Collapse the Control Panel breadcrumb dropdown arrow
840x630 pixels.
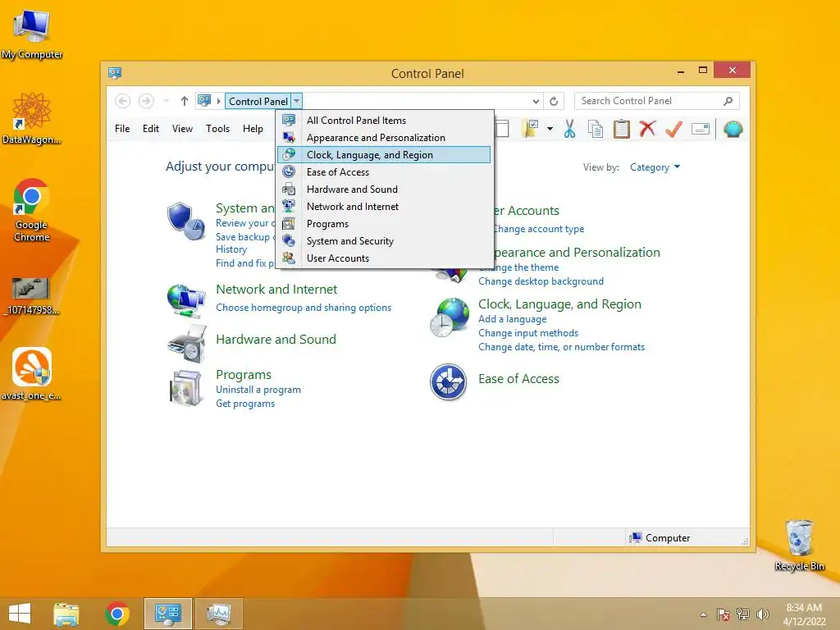pos(296,101)
